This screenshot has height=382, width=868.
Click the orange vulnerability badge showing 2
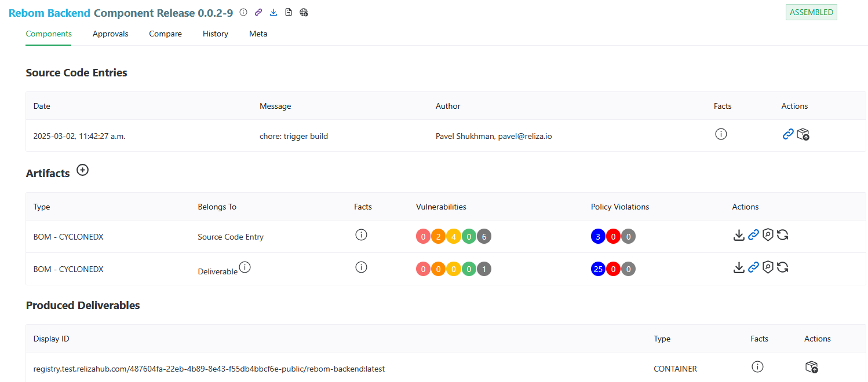click(438, 236)
